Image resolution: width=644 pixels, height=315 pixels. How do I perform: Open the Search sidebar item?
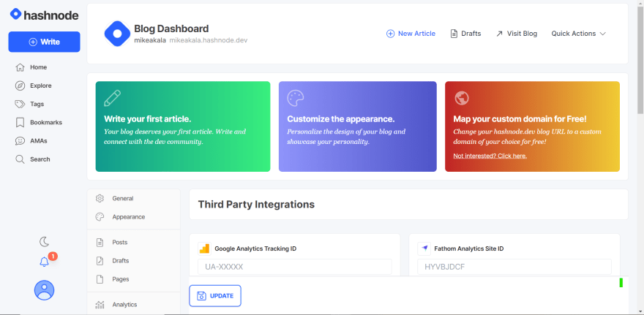click(33, 159)
